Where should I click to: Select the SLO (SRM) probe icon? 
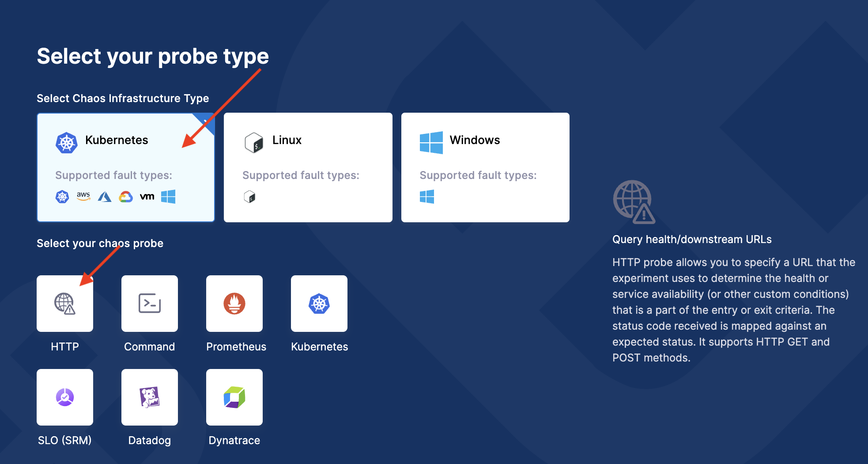point(65,397)
